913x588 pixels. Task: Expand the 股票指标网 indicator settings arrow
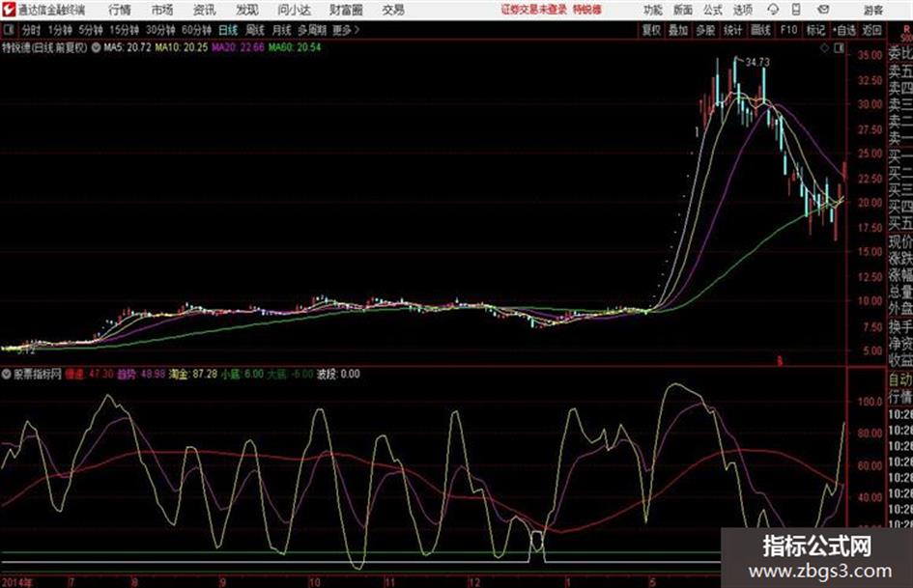[7, 374]
